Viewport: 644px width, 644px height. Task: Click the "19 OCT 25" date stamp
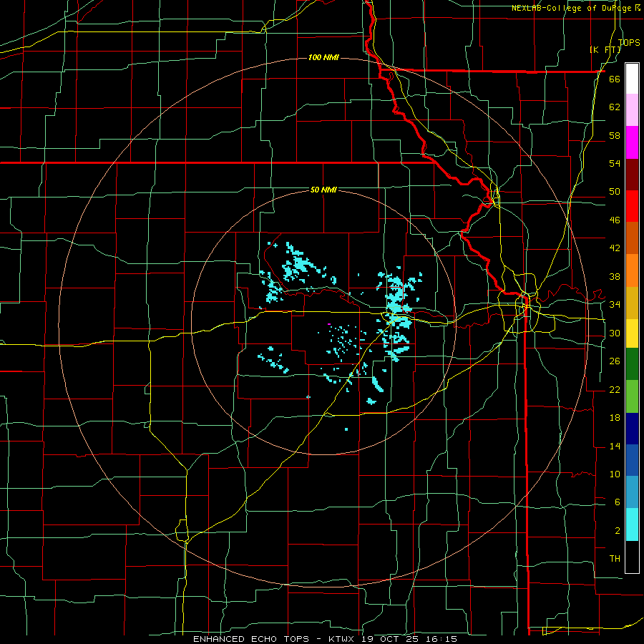click(x=391, y=639)
